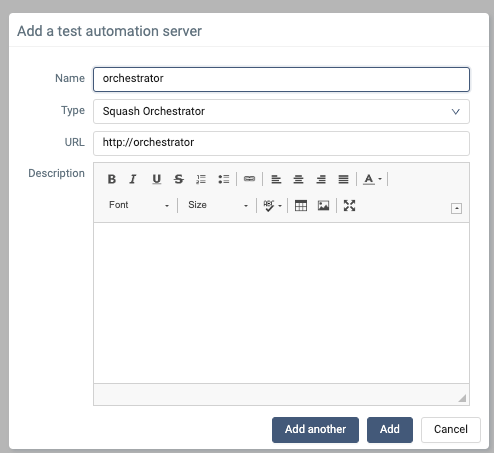Collapse the editor toolbar

[456, 208]
